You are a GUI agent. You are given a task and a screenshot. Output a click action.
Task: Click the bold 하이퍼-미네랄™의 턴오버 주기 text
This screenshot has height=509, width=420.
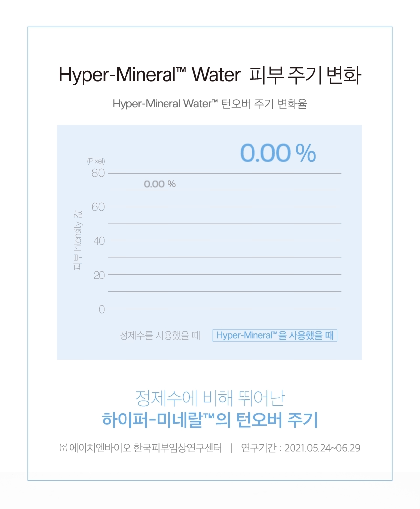pos(210,419)
